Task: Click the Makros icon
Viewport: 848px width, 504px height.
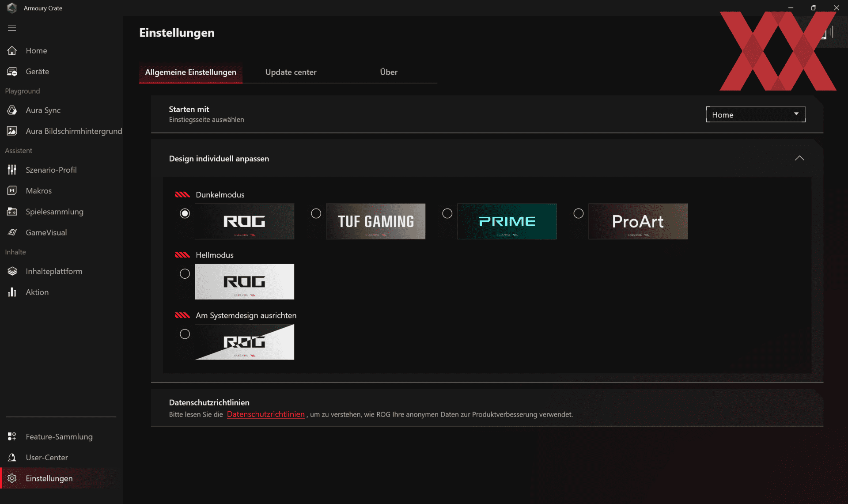Action: pos(12,191)
